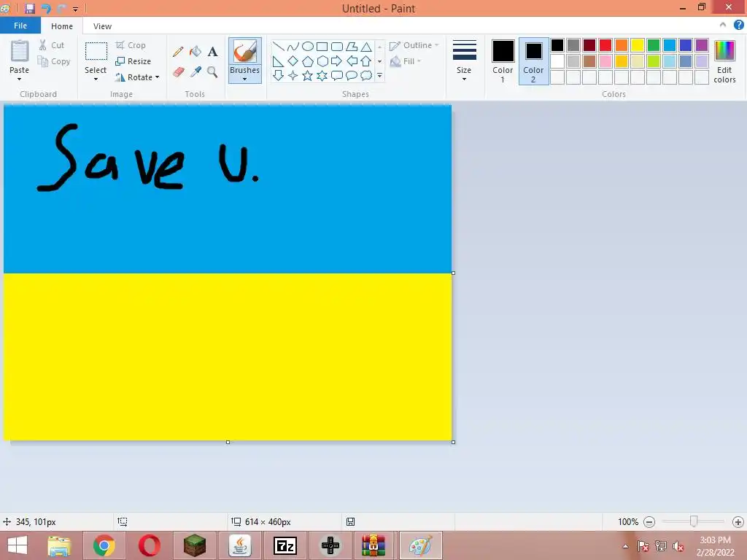Select the Text tool (A)
747x560 pixels.
(212, 52)
